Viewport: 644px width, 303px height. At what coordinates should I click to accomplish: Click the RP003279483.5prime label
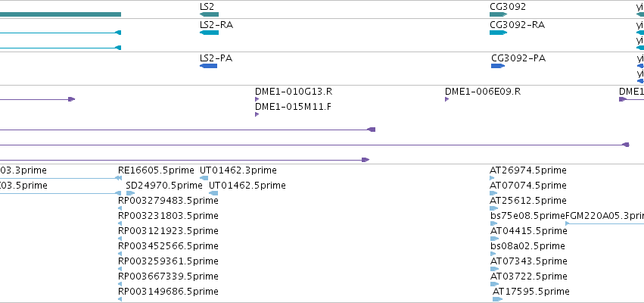pos(168,201)
